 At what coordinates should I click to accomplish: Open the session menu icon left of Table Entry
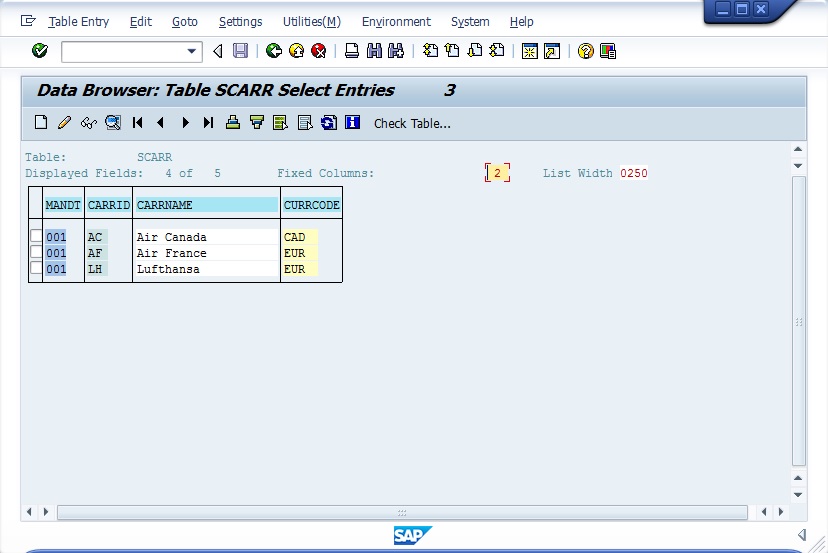(28, 21)
